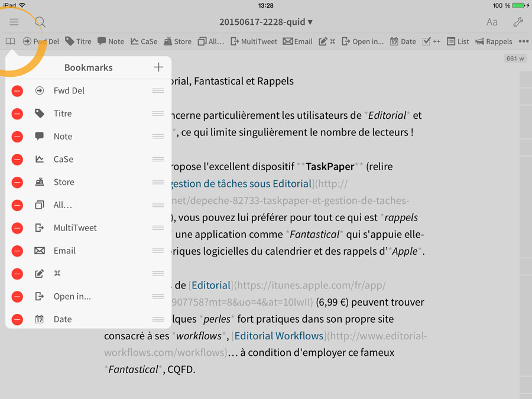This screenshot has width=532, height=399.
Task: Run List workflow in bookmarks bar
Action: click(x=458, y=41)
